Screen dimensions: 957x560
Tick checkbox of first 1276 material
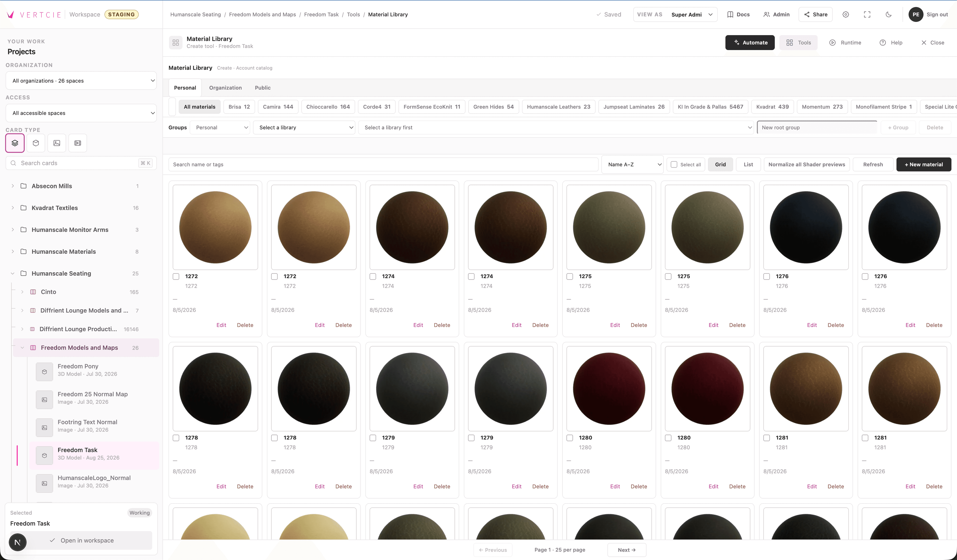click(x=767, y=277)
